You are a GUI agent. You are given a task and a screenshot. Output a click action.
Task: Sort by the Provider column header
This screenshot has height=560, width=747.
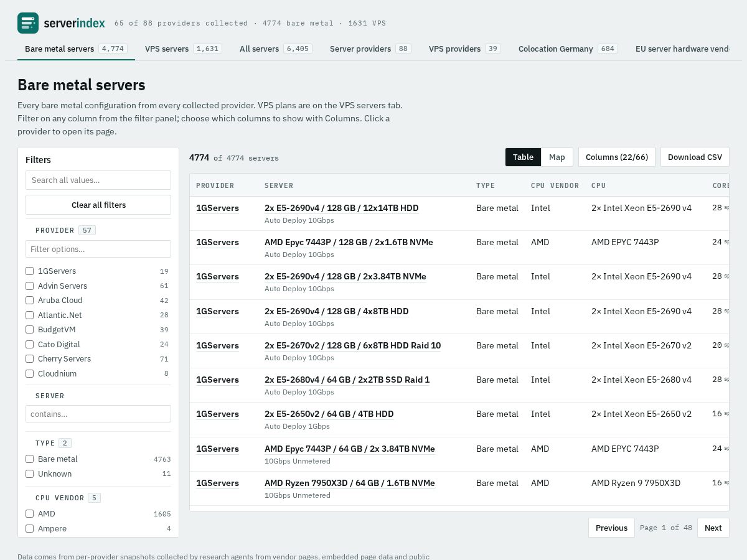click(215, 185)
